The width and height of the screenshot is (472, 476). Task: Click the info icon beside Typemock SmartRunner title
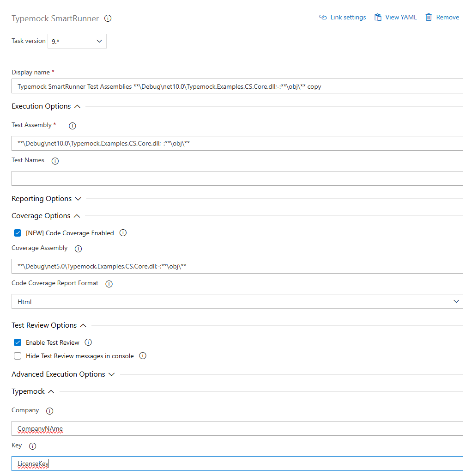coord(108,18)
